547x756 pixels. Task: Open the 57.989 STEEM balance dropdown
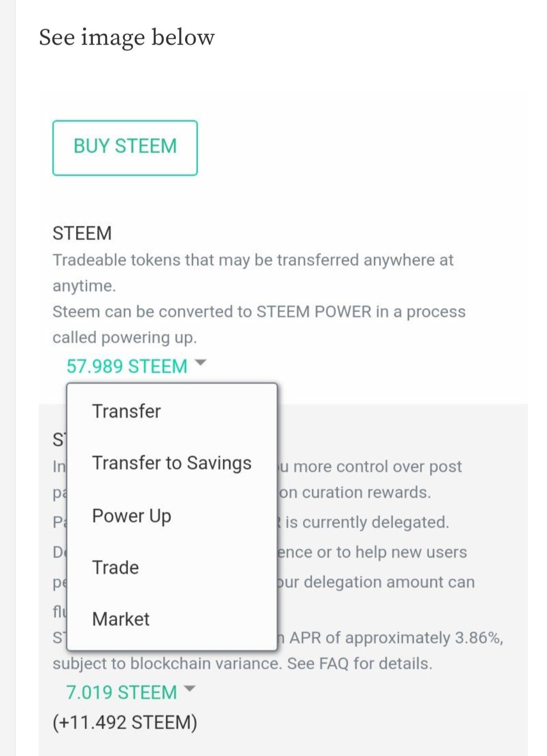click(x=127, y=366)
